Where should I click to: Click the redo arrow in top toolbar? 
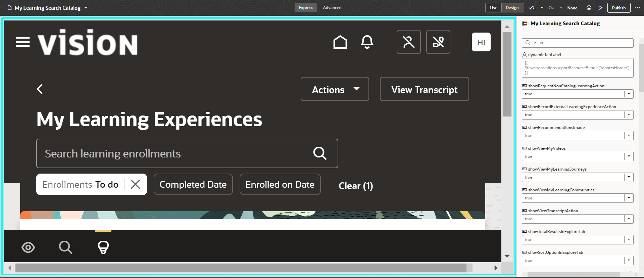tap(551, 8)
